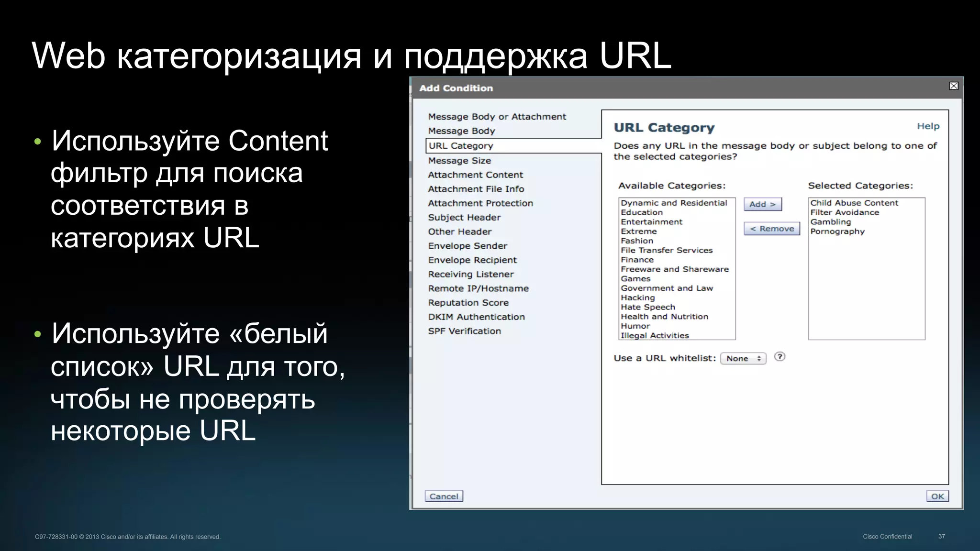The image size is (980, 551).
Task: Select Education in available categories
Action: 677,212
